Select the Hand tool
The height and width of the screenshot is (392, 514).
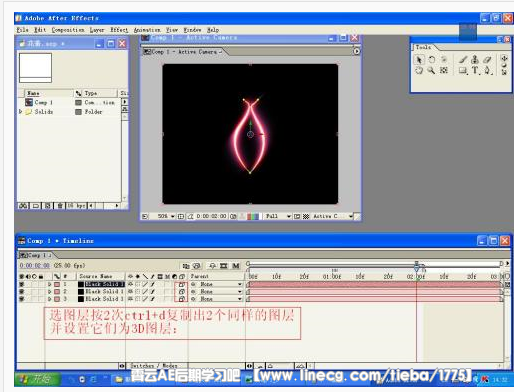(419, 70)
